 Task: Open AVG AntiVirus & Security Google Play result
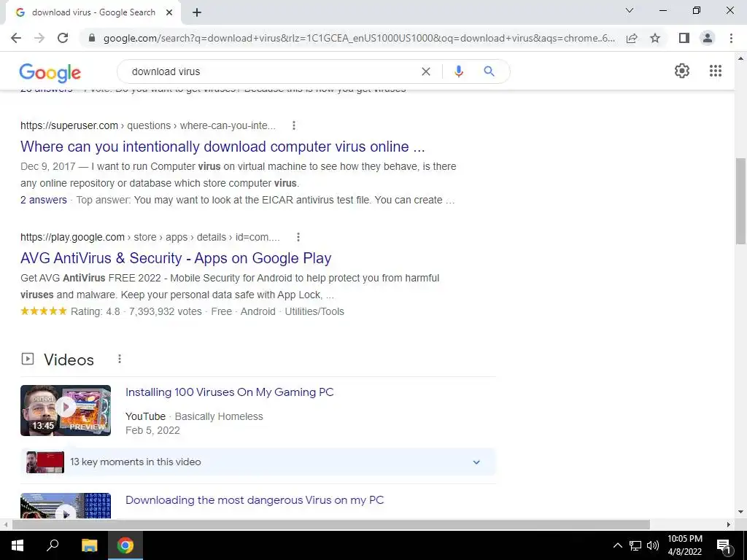(176, 258)
